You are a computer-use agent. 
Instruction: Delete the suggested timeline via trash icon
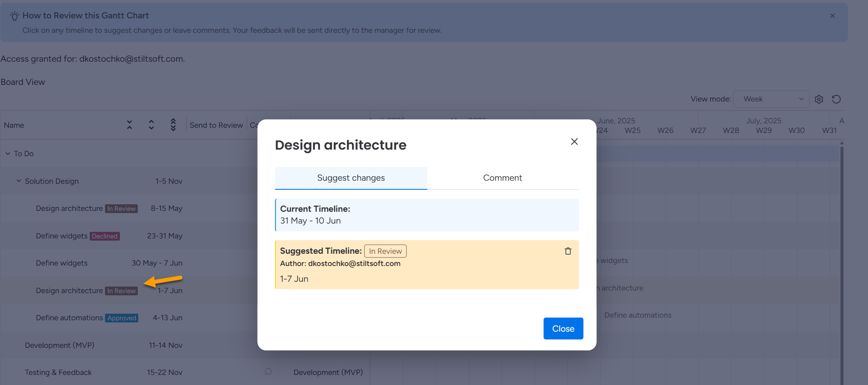568,251
